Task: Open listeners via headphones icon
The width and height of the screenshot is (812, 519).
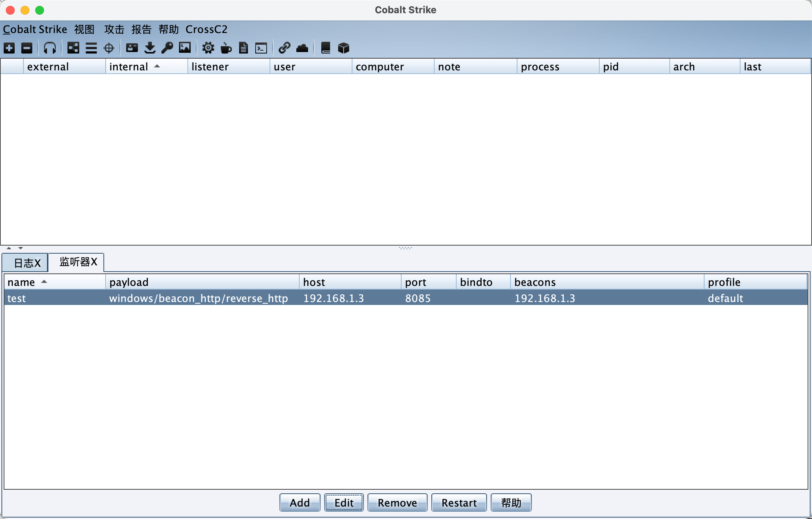Action: [x=50, y=48]
